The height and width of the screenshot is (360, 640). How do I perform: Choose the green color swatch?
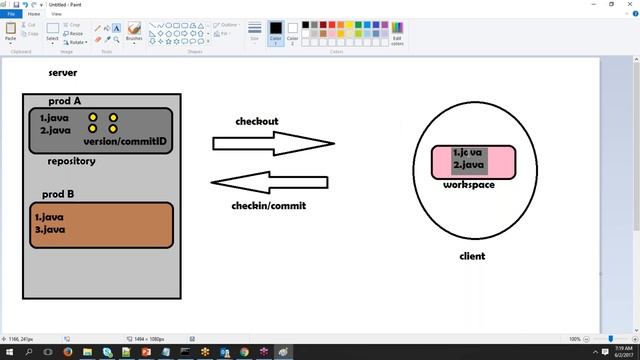click(x=358, y=25)
